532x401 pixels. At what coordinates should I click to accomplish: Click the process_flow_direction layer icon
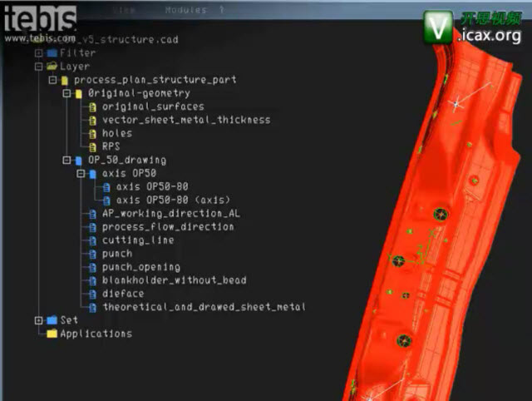pos(92,227)
